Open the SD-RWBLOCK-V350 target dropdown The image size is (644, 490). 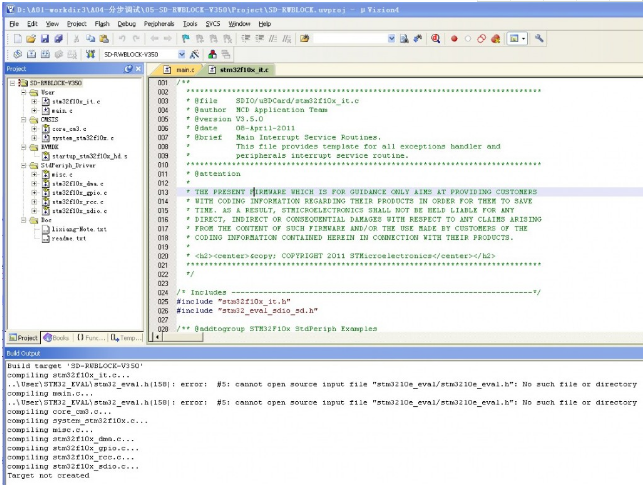pos(181,53)
